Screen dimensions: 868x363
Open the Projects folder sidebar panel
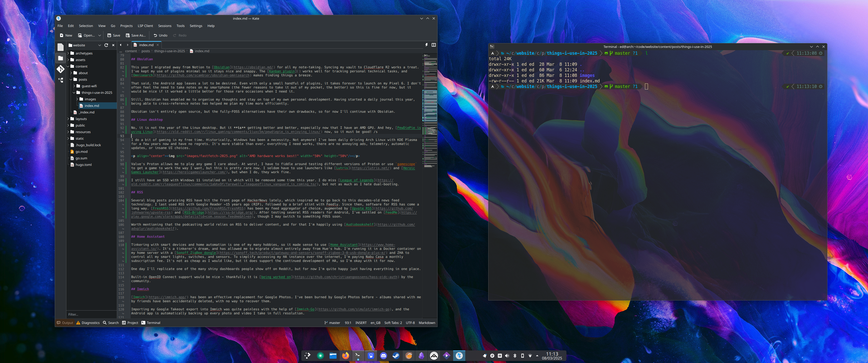pyautogui.click(x=61, y=58)
